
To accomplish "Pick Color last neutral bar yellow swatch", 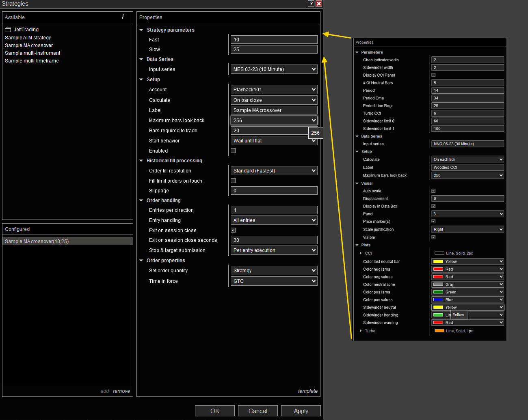I will [x=438, y=261].
